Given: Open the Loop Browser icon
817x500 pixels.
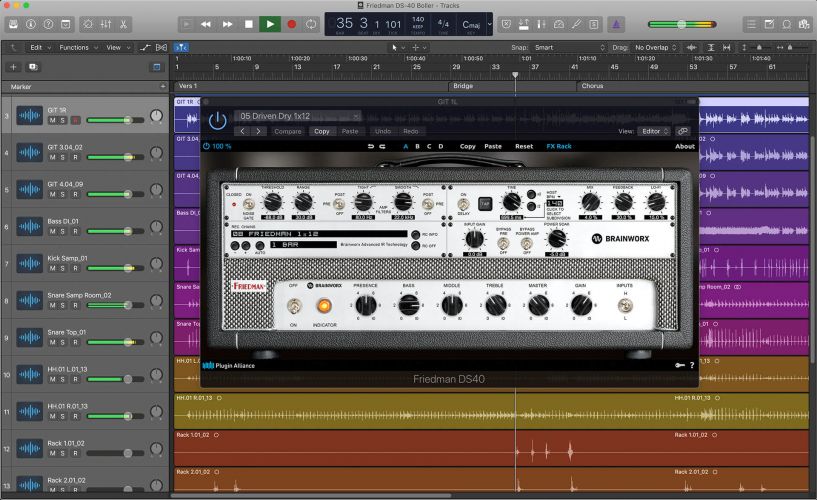Looking at the screenshot, I should pyautogui.click(x=787, y=24).
